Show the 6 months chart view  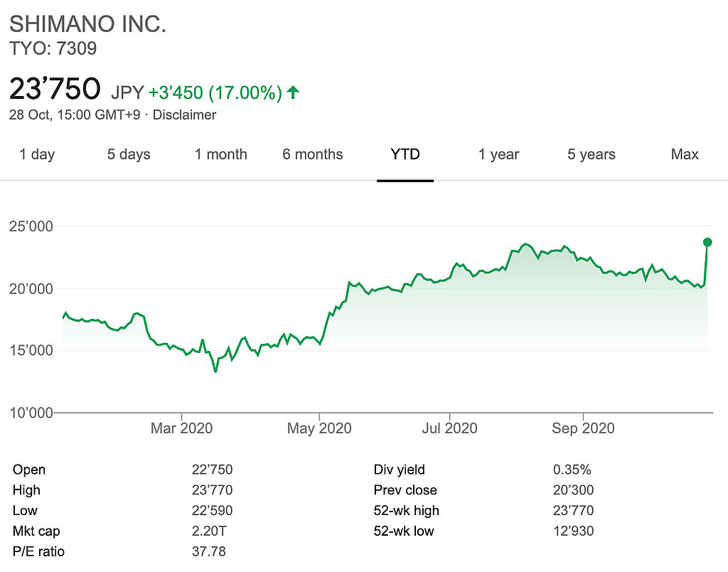(x=313, y=154)
